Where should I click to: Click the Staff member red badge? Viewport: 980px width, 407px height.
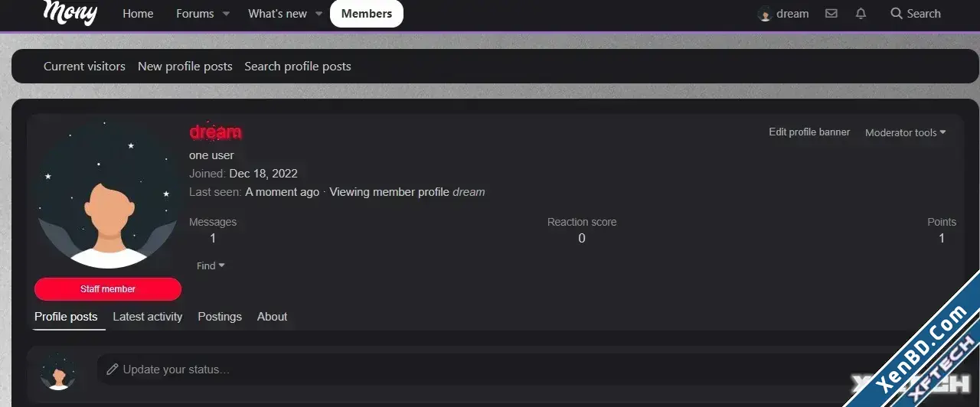(108, 289)
